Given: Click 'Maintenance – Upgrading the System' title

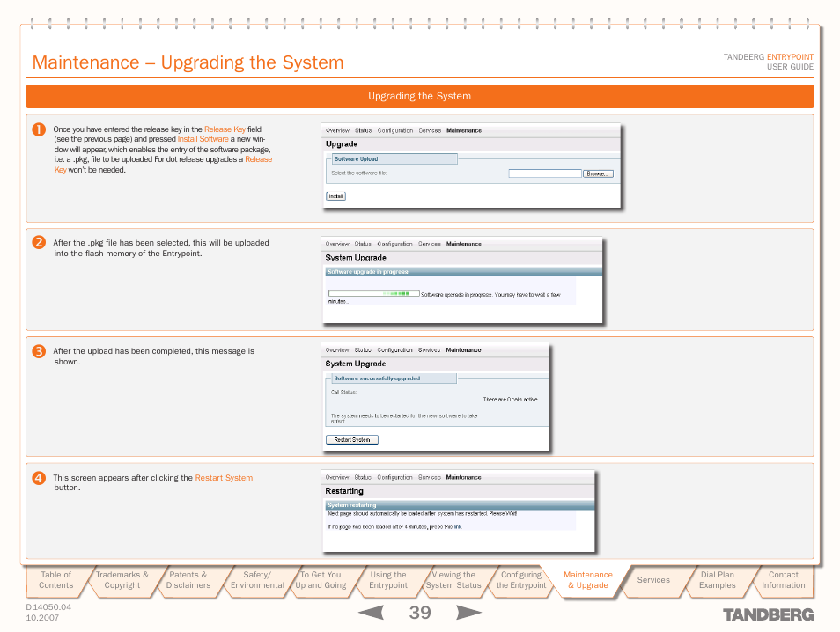Looking at the screenshot, I should [188, 62].
